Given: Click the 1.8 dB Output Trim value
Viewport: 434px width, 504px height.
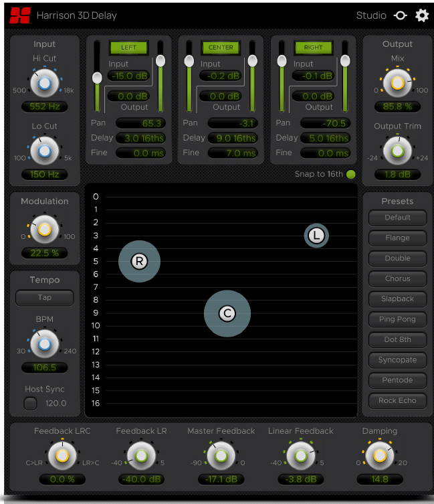Looking at the screenshot, I should (x=397, y=175).
